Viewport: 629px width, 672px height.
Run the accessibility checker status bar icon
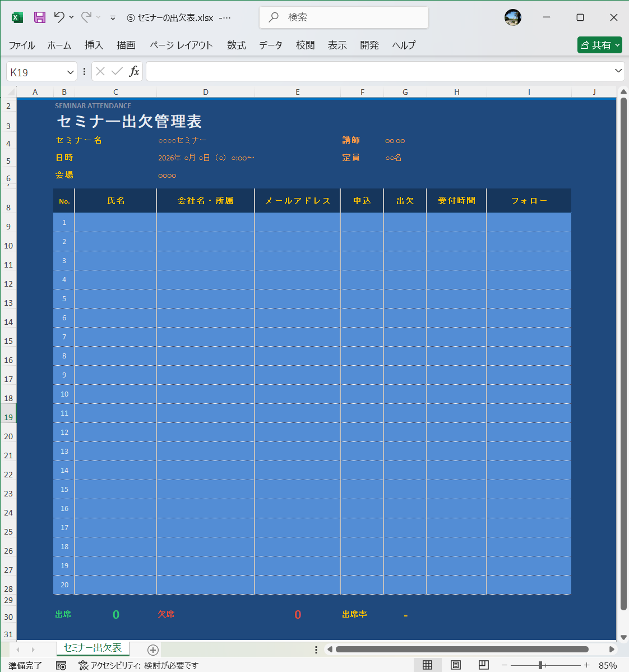click(x=84, y=665)
